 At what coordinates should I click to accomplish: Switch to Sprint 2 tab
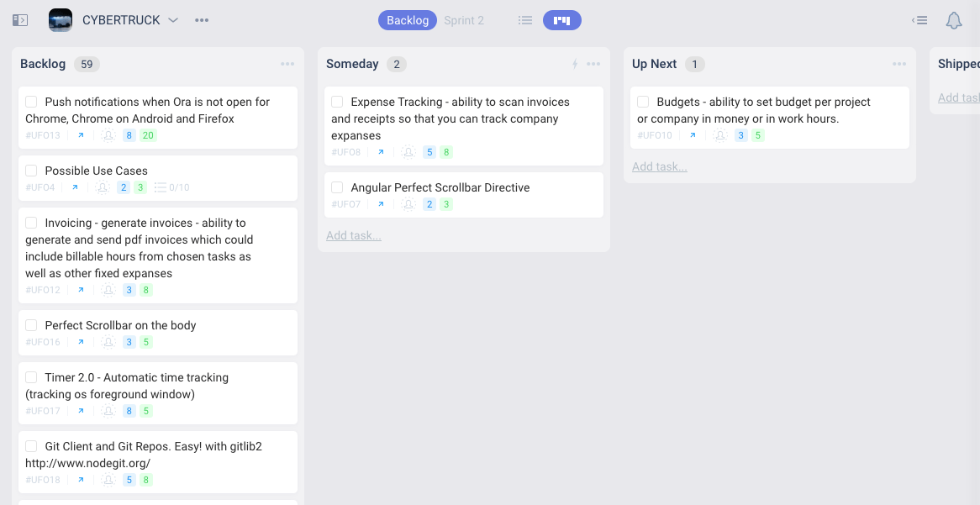[464, 20]
